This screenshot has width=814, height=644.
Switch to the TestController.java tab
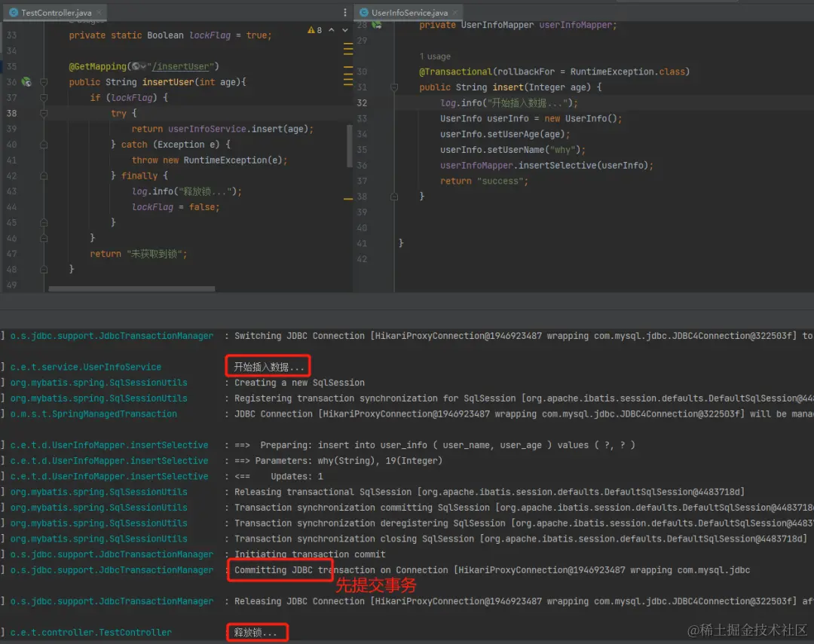click(x=56, y=13)
